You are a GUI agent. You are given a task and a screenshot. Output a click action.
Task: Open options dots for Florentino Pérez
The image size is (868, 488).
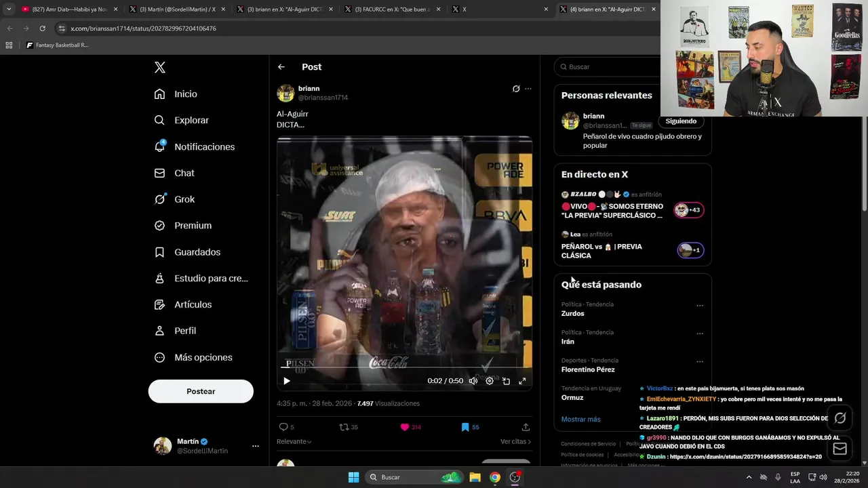[700, 362]
